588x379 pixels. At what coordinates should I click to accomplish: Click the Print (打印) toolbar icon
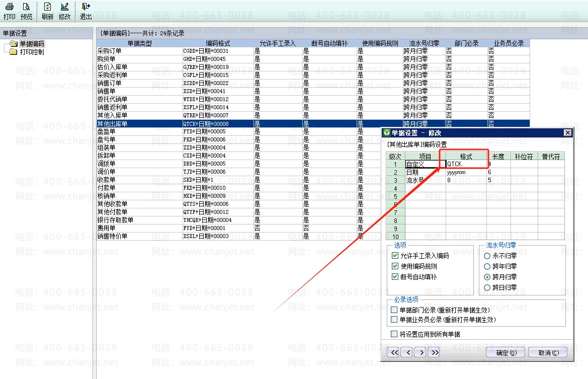tap(9, 11)
